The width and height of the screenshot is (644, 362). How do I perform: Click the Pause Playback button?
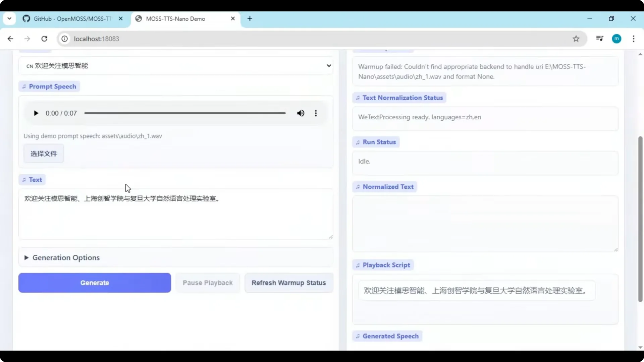208,283
